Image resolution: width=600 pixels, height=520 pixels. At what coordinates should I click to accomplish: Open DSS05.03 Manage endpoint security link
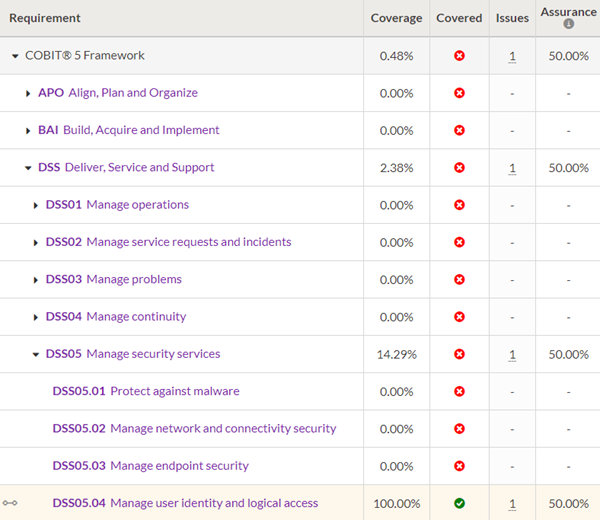(150, 466)
